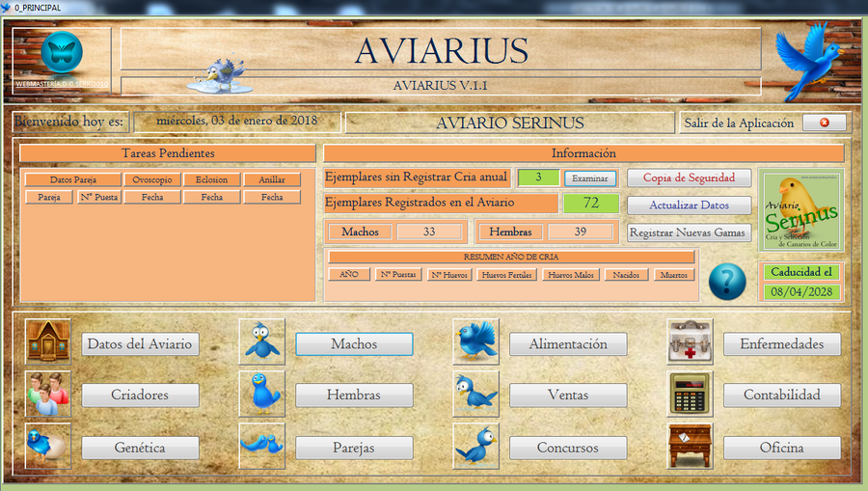
Task: Click the blue bird icon beside Machos
Action: pos(262,342)
